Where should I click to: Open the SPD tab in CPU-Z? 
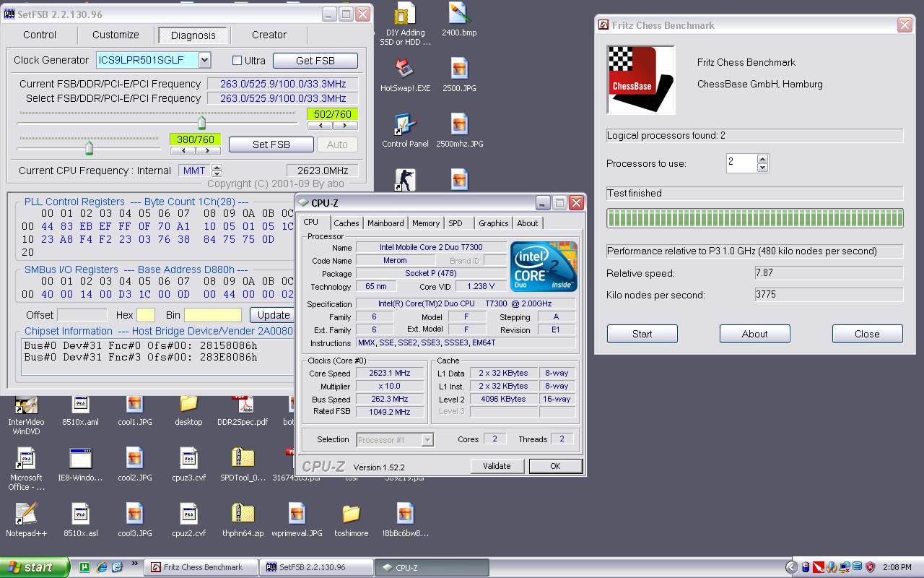456,223
